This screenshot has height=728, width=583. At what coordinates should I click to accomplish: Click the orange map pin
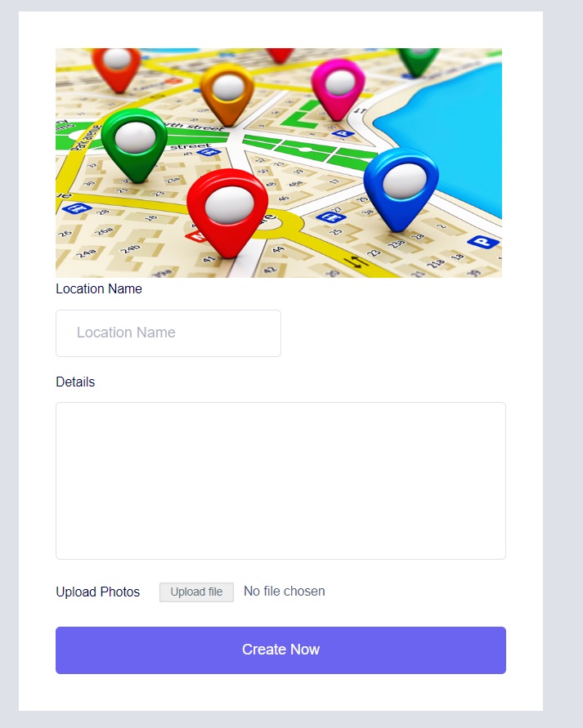point(227,94)
